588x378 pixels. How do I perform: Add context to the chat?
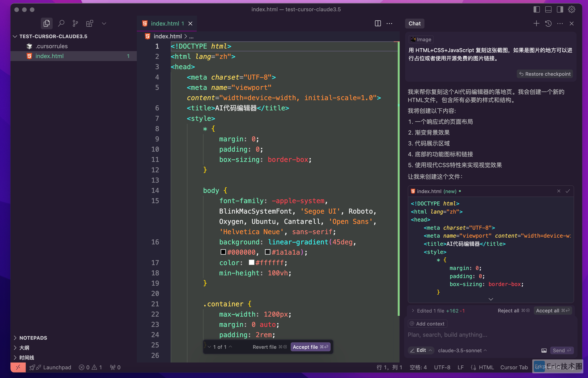pos(427,324)
